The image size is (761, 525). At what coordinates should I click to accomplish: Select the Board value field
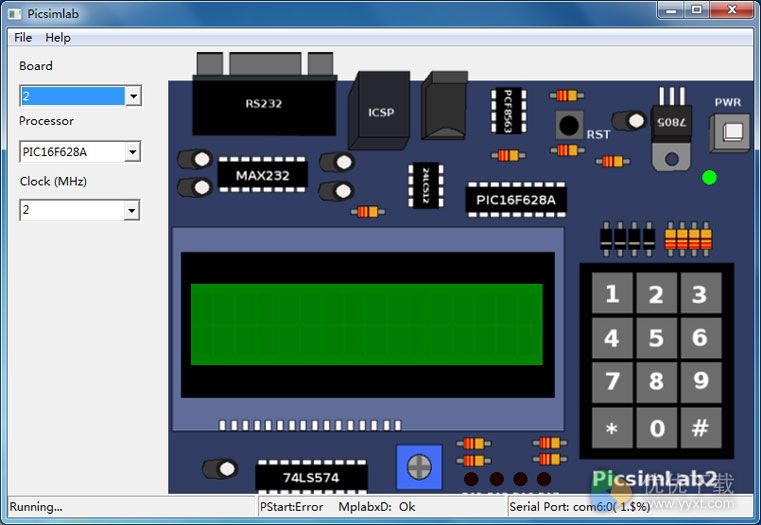click(72, 96)
